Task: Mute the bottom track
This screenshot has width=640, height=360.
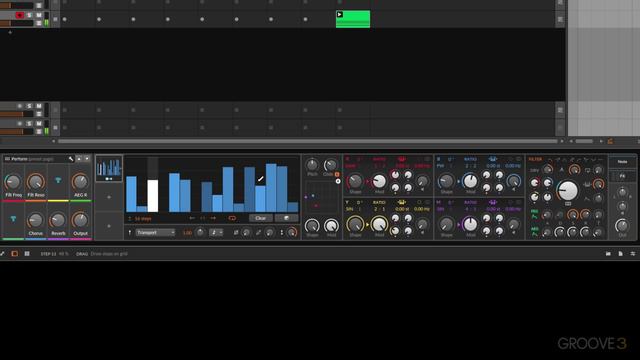Action: [x=39, y=124]
